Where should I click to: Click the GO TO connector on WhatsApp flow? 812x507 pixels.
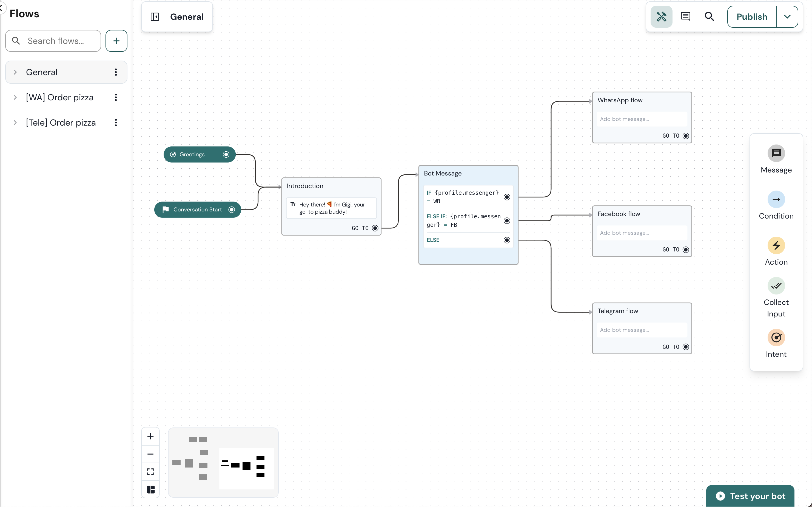(686, 136)
